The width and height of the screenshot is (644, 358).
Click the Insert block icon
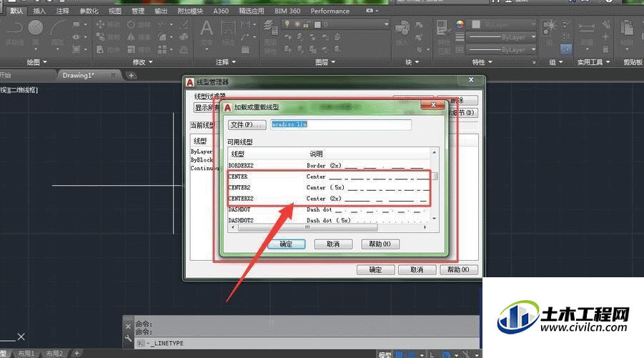(402, 28)
